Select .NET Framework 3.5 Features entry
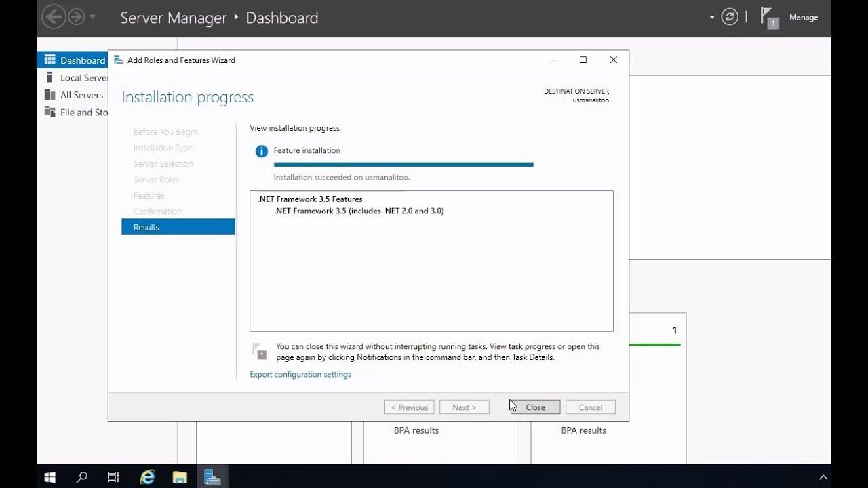 [x=310, y=199]
